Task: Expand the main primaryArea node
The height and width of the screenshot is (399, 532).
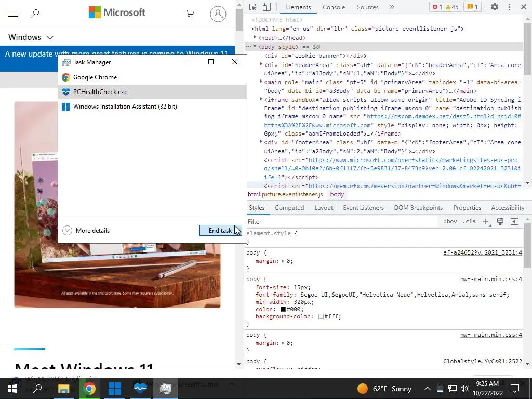Action: point(261,82)
